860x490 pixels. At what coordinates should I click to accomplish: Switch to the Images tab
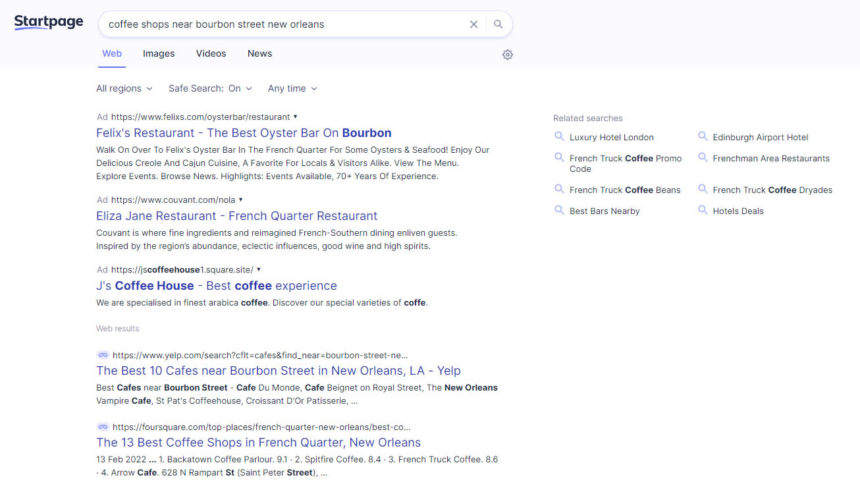point(158,54)
